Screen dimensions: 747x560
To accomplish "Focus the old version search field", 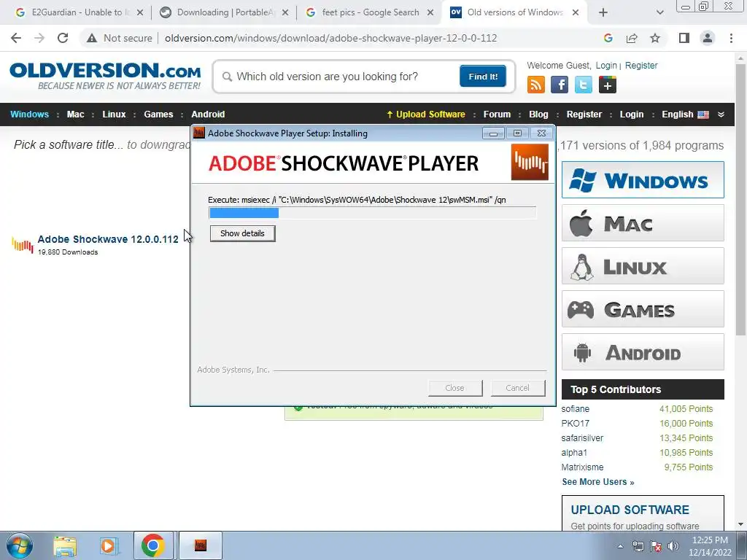I will pyautogui.click(x=342, y=76).
